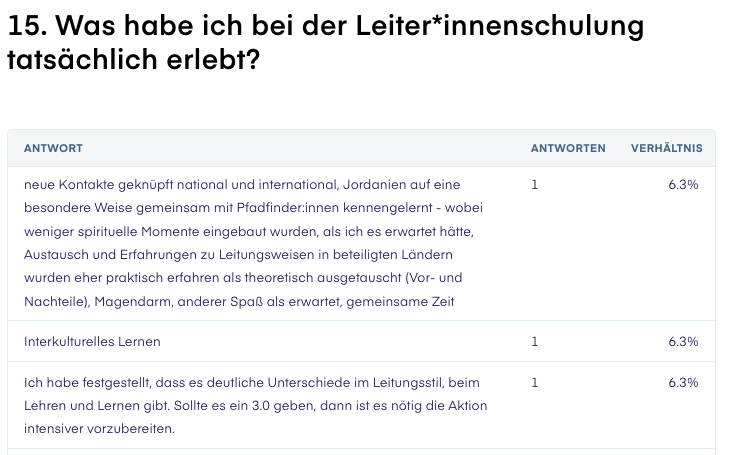Click the ANTWORT column header
This screenshot has height=455, width=732.
pos(53,148)
